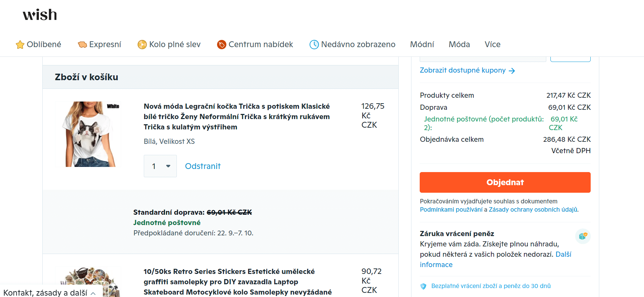Select the Móda navigation item
Image resolution: width=644 pixels, height=297 pixels.
tap(459, 44)
